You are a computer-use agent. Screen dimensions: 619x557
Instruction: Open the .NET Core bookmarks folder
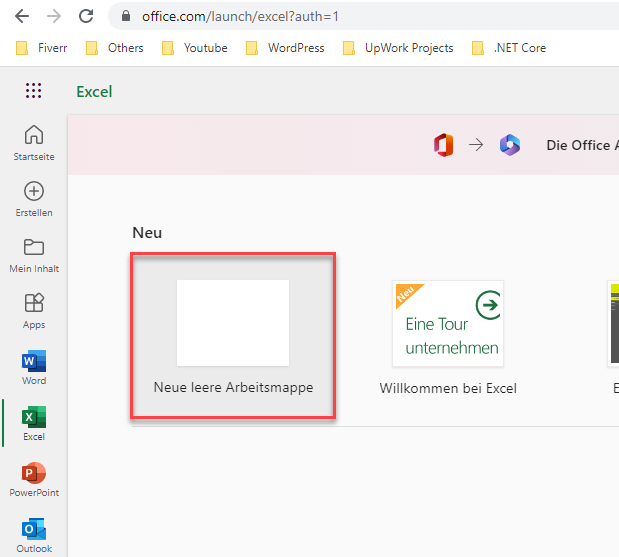click(509, 48)
